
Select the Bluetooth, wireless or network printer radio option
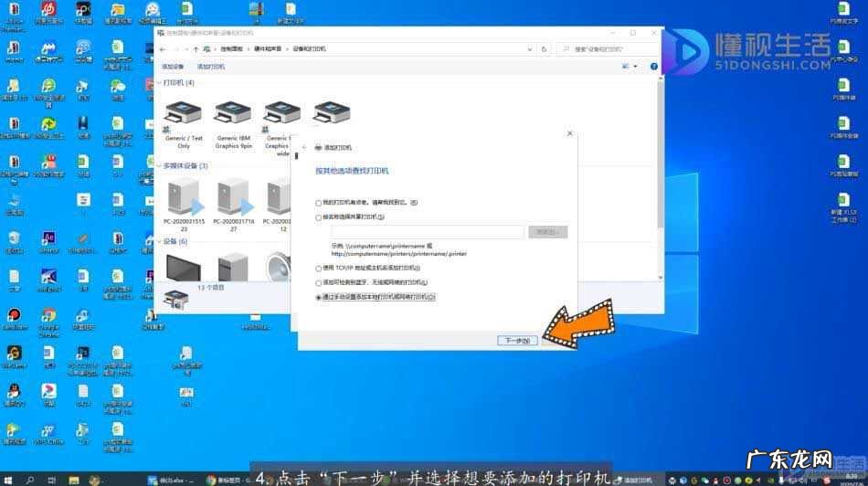(318, 283)
